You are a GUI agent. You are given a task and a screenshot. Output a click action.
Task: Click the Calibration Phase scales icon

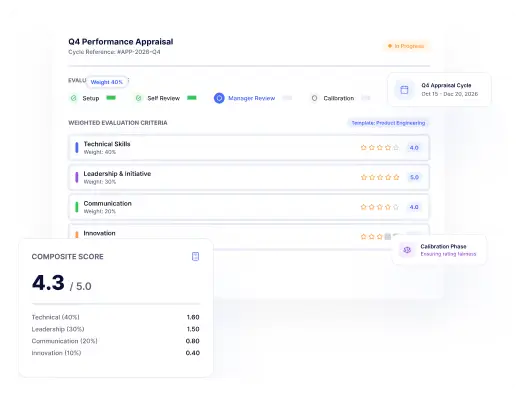coord(407,250)
